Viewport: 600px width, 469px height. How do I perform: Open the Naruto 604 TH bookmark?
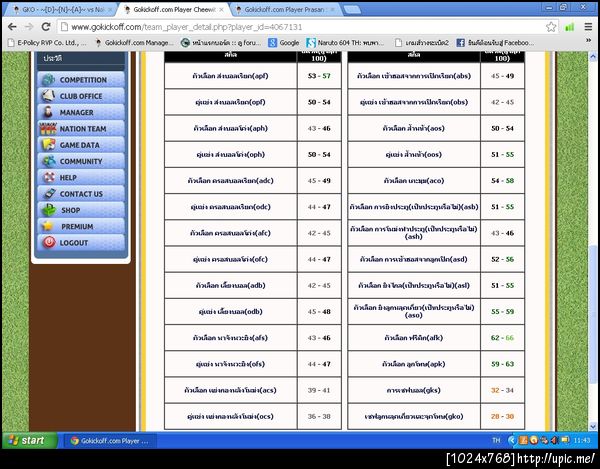pyautogui.click(x=345, y=43)
